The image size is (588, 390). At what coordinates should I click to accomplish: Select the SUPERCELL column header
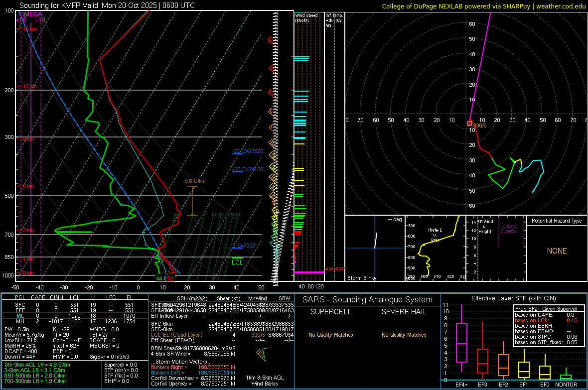click(x=331, y=312)
